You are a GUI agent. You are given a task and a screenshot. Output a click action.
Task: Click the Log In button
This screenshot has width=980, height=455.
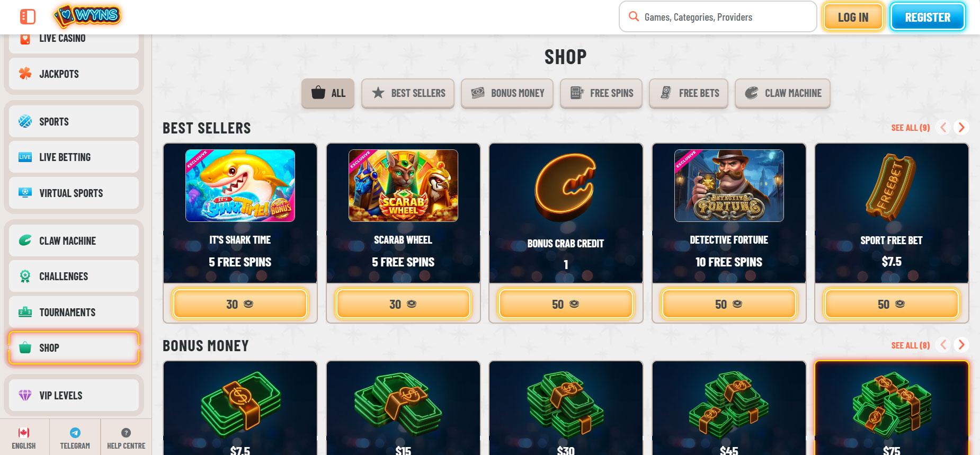[853, 17]
